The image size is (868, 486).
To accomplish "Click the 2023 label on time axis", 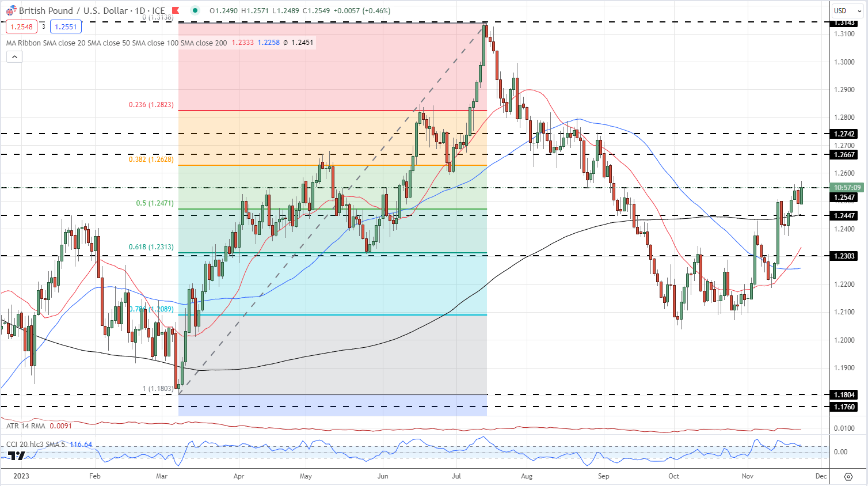I will coord(21,476).
